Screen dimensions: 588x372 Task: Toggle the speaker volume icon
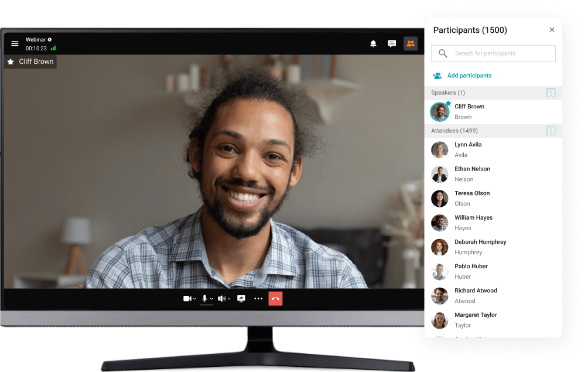pyautogui.click(x=222, y=299)
